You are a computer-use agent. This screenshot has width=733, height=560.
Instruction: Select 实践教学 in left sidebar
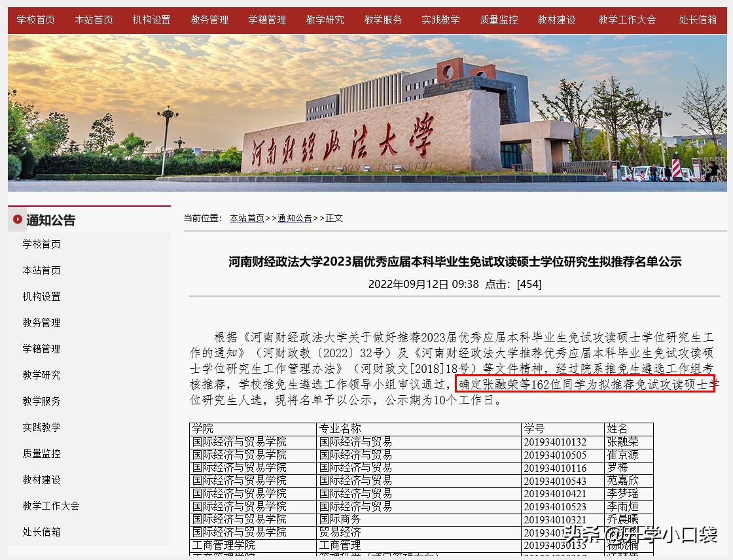coord(41,427)
